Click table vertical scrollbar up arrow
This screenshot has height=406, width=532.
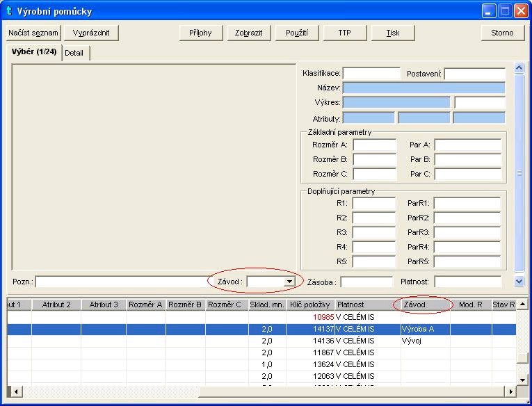(x=522, y=304)
